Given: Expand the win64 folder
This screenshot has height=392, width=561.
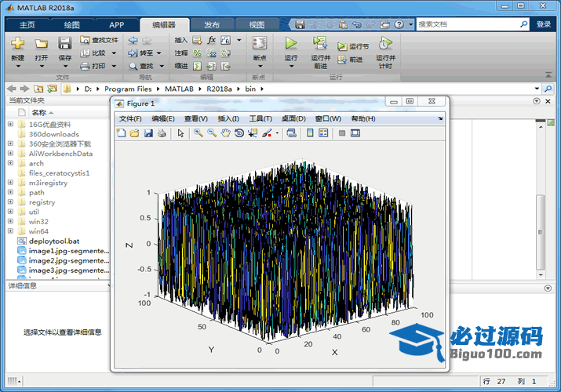Looking at the screenshot, I should [10, 231].
